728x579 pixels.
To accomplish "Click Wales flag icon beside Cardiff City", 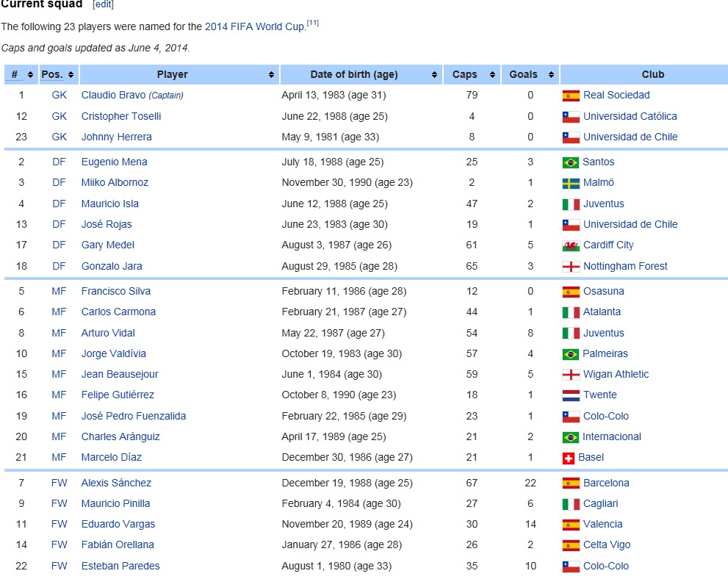I will tap(571, 245).
